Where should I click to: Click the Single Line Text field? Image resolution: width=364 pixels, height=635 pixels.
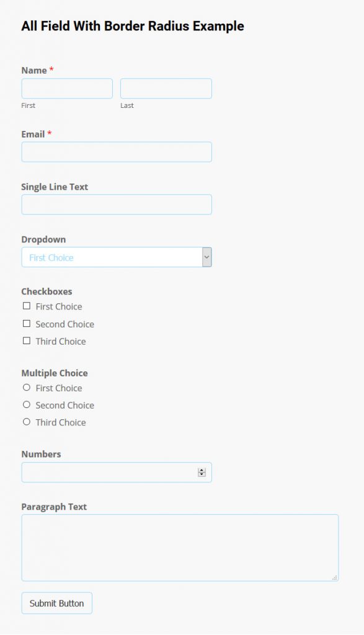(x=116, y=204)
